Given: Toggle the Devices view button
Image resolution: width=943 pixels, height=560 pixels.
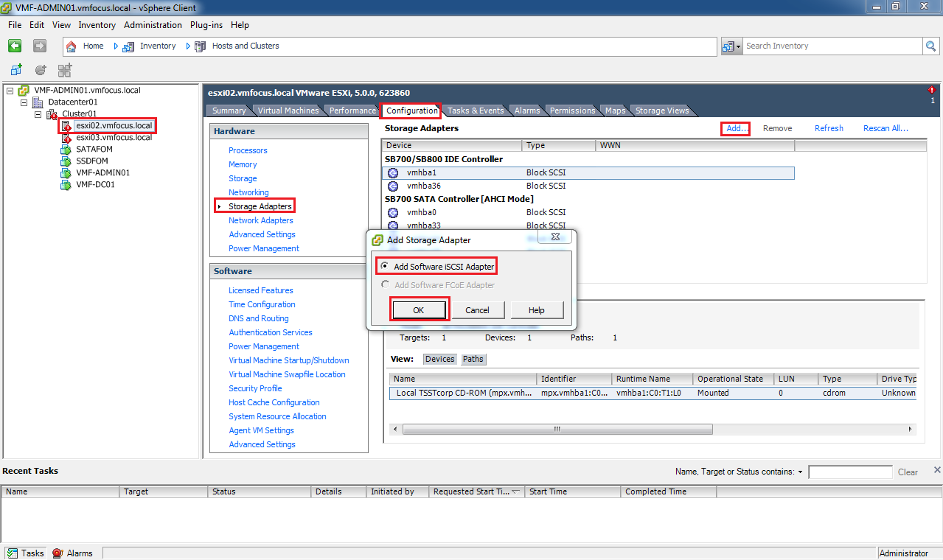Looking at the screenshot, I should [439, 359].
